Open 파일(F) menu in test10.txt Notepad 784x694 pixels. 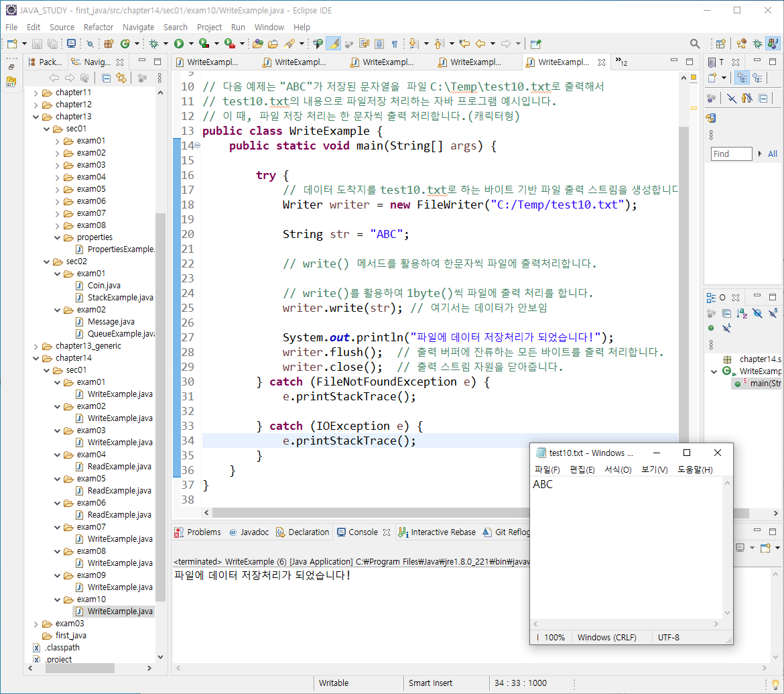point(547,470)
